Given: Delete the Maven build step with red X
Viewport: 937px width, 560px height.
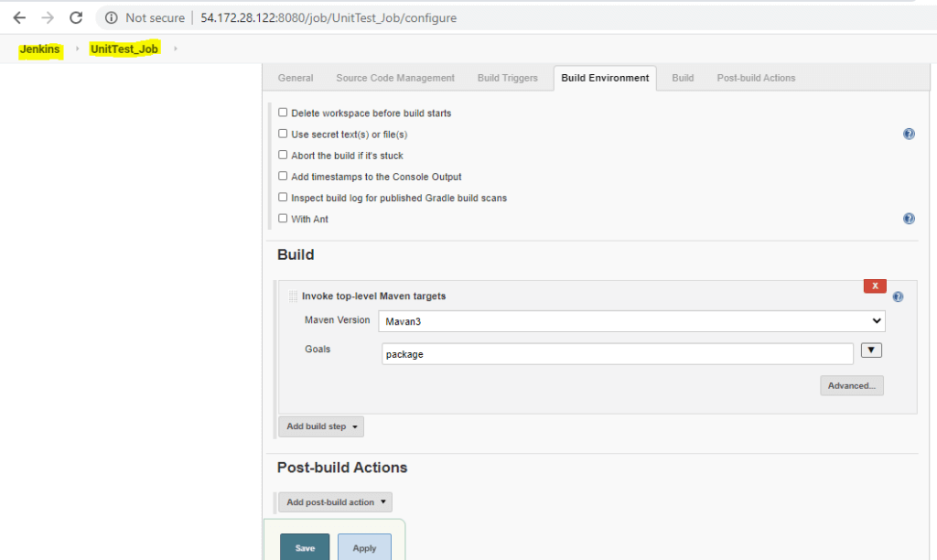Looking at the screenshot, I should tap(874, 285).
